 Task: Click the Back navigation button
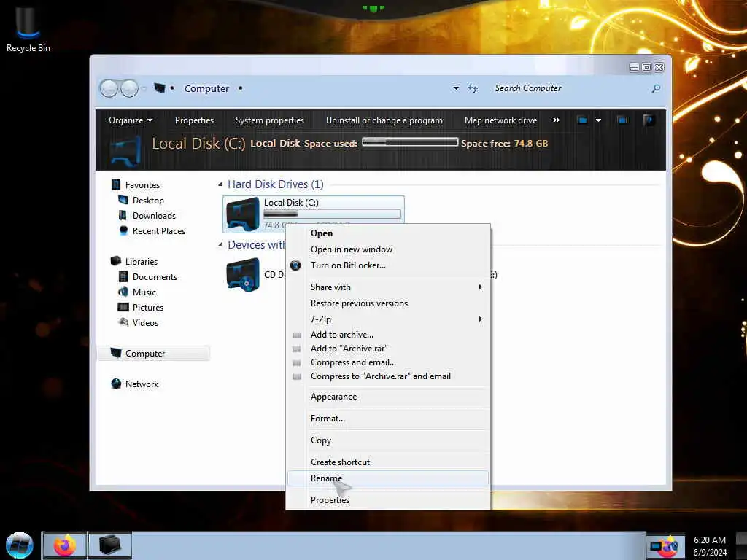click(109, 88)
